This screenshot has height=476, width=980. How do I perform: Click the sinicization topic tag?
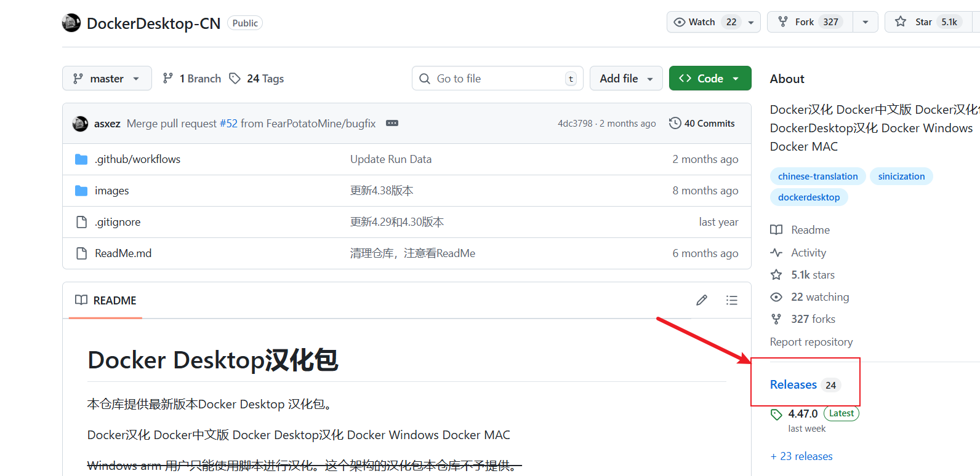[x=901, y=177]
